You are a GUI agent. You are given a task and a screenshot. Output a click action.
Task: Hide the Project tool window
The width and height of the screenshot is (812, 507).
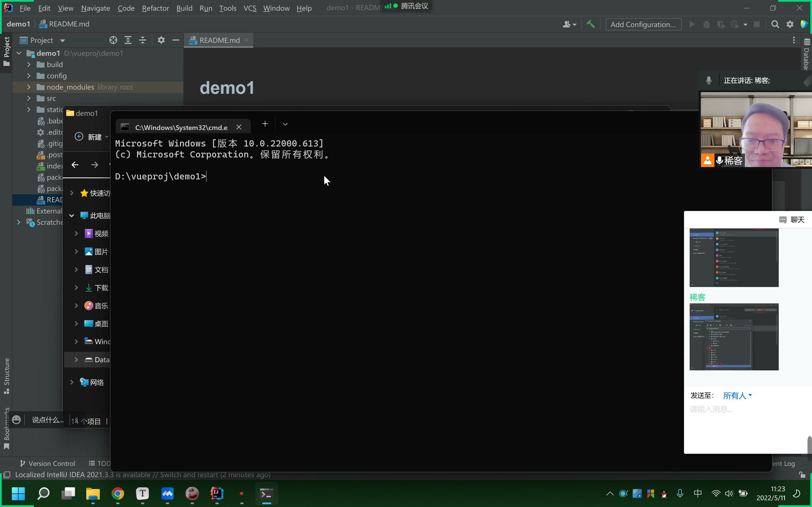click(x=175, y=40)
